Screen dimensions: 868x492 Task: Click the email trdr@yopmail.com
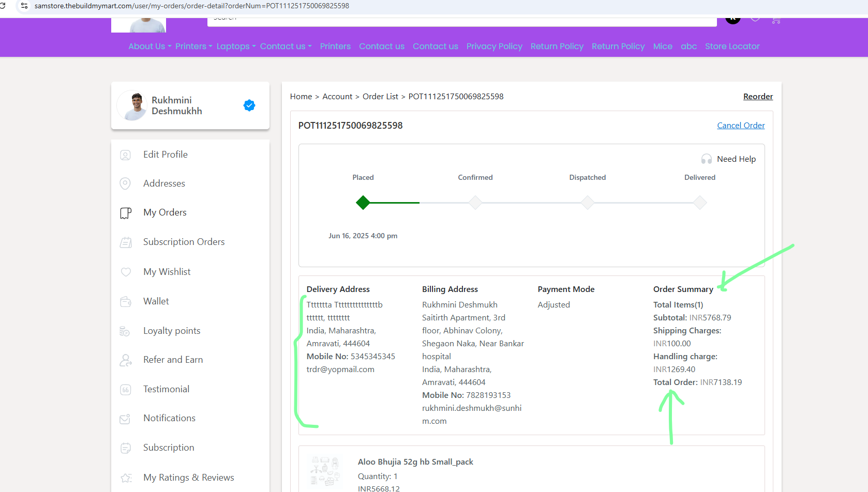click(x=340, y=370)
